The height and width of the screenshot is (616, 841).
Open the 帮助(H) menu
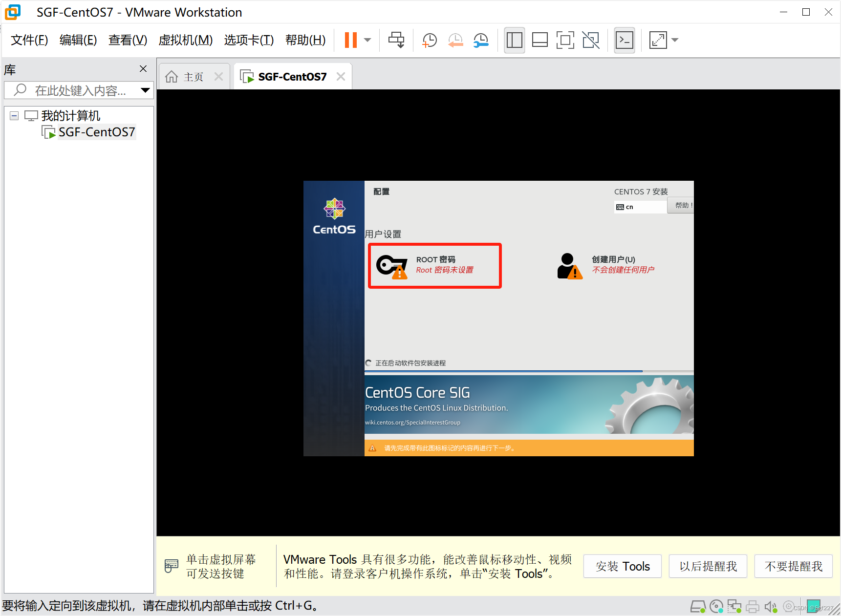pos(305,40)
